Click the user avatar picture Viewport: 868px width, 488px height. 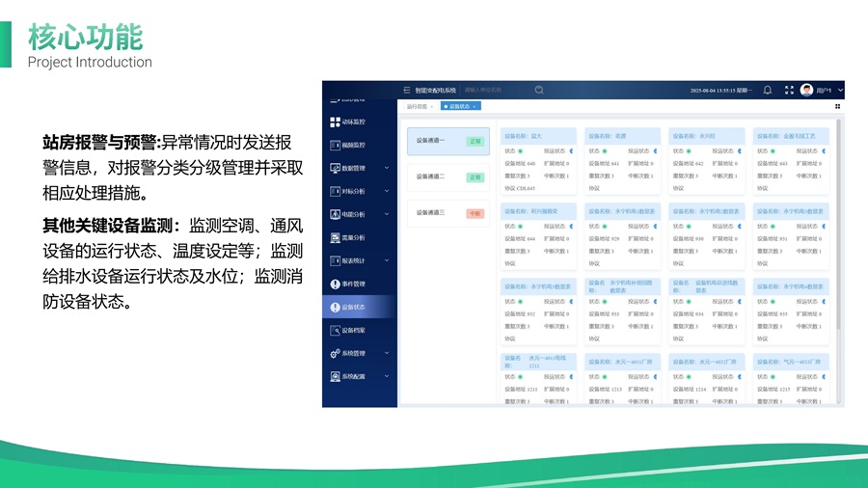[806, 90]
